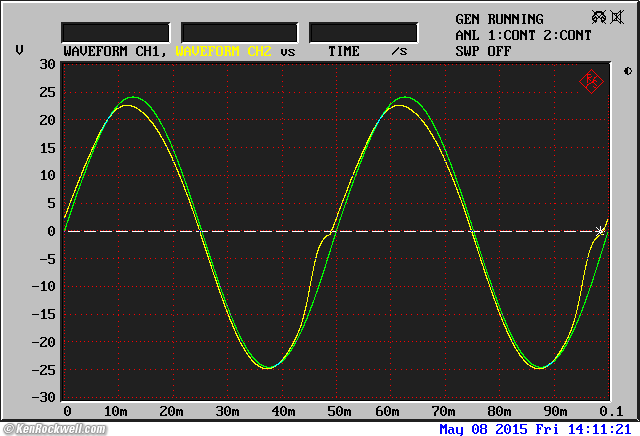Click the SWP OFF status text
Image resolution: width=640 pixels, height=436 pixels.
(x=483, y=51)
